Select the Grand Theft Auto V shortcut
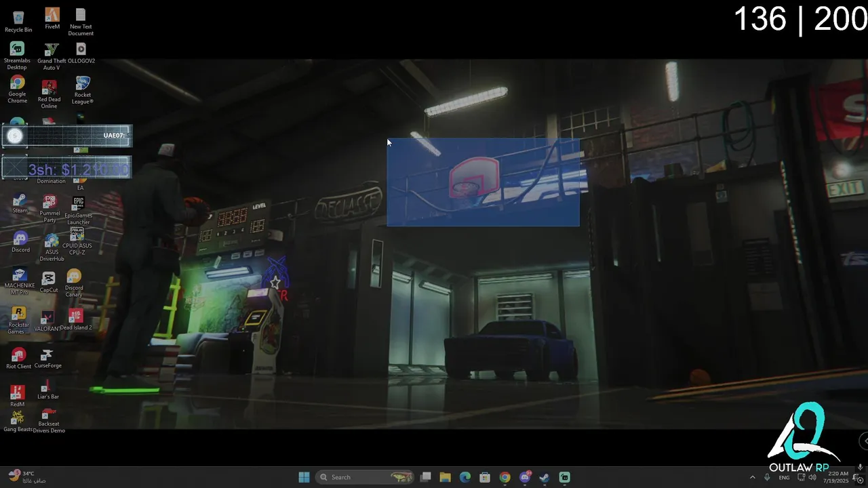Viewport: 868px width, 488px height. coord(52,56)
